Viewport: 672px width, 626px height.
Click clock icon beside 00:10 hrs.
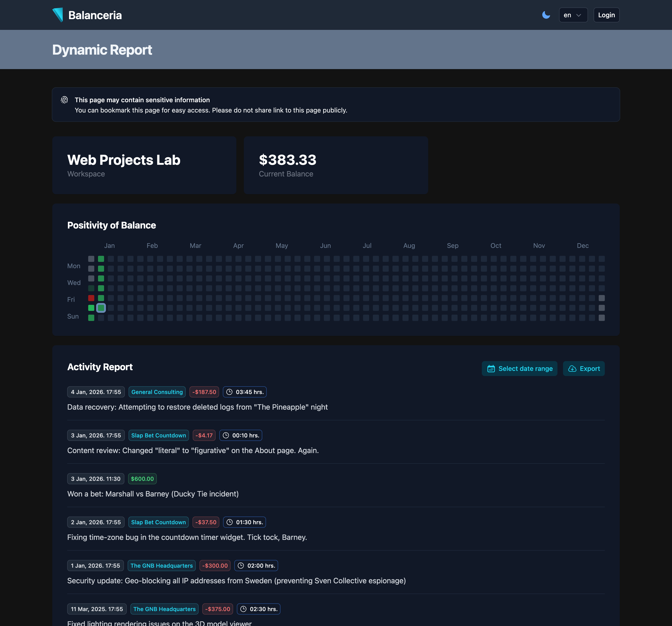[x=226, y=435]
